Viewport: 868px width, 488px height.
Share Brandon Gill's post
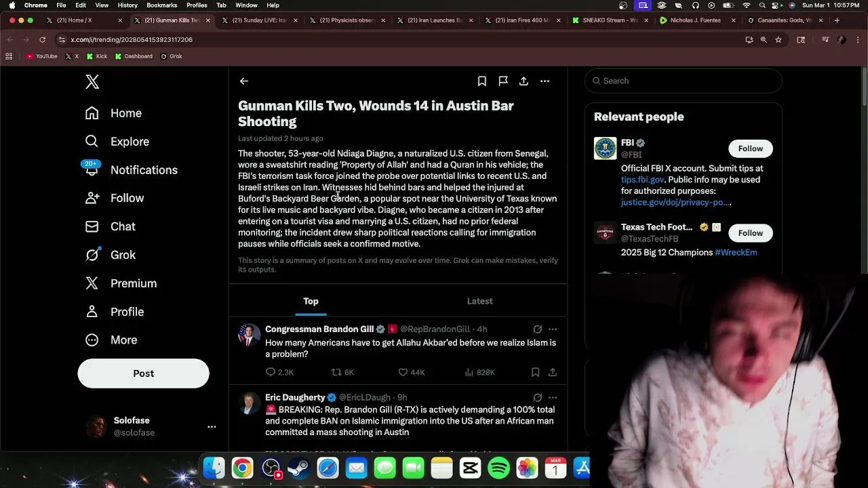(x=553, y=372)
